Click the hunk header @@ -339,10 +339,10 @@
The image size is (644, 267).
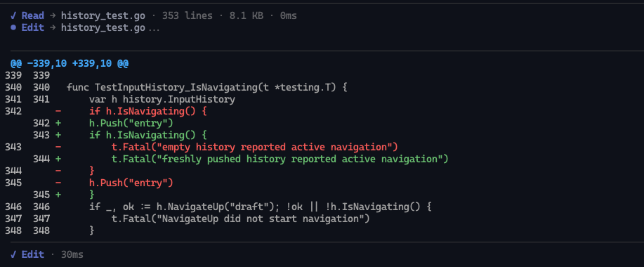pyautogui.click(x=69, y=64)
